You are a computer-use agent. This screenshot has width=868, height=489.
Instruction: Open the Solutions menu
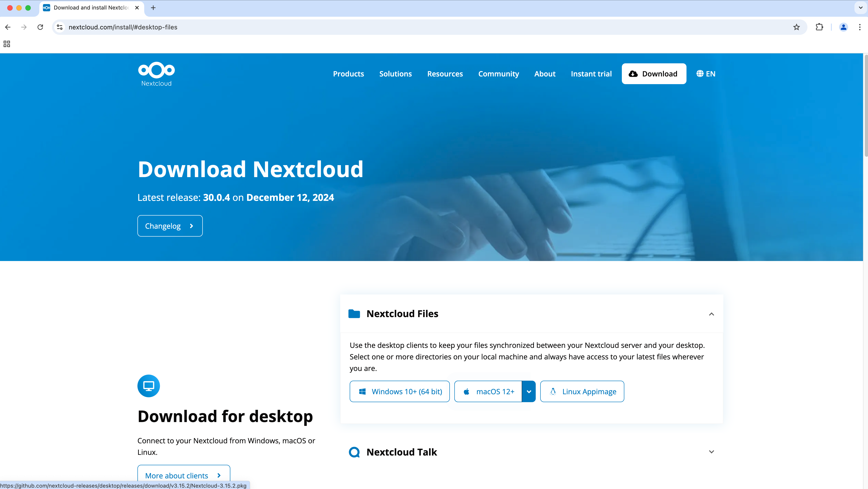click(x=396, y=74)
